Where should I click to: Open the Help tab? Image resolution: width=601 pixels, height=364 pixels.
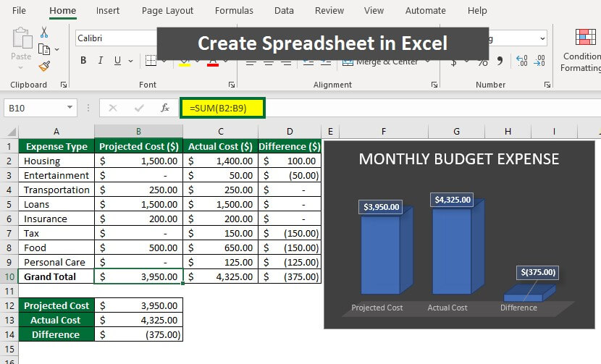click(x=477, y=11)
